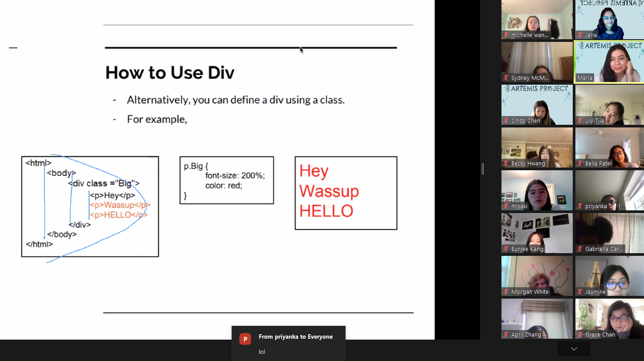Viewport: 644px width, 361px height.
Task: Click the red 'Hey Wassup HELLO' output box
Action: point(346,193)
